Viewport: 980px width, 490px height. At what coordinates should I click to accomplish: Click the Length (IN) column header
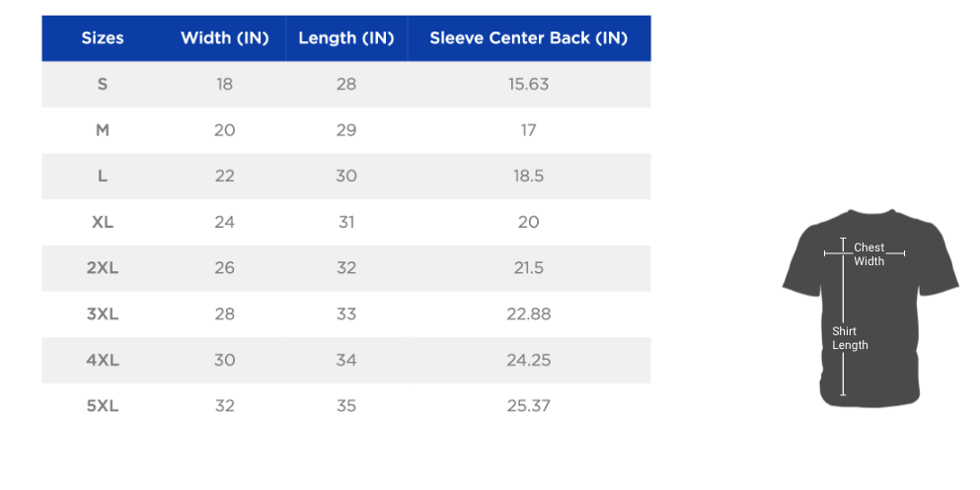[x=346, y=38]
